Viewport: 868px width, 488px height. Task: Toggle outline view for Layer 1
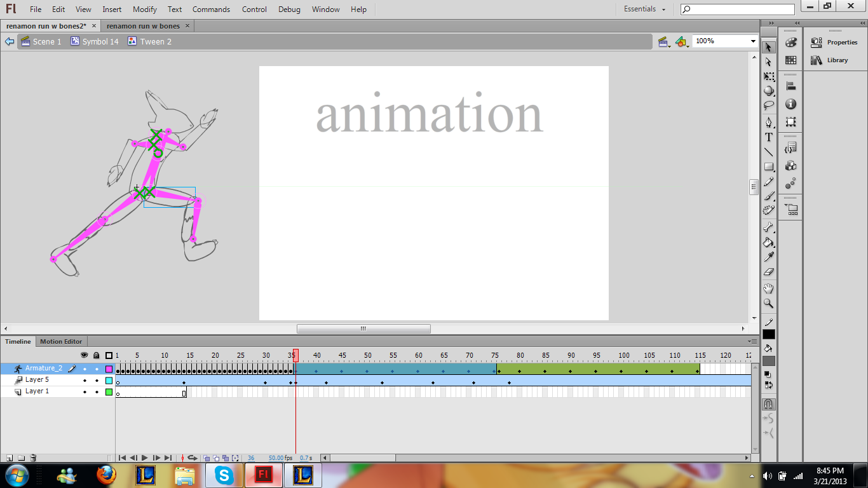coord(109,392)
